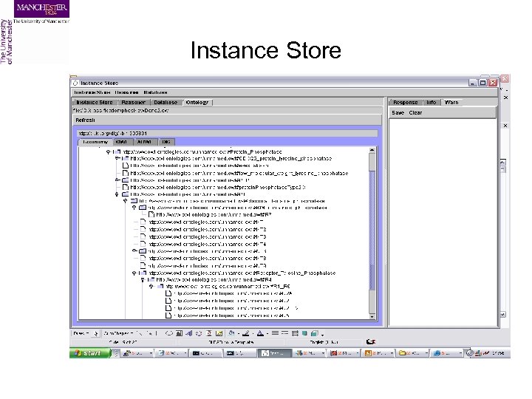Click Save in the response panel

click(398, 112)
